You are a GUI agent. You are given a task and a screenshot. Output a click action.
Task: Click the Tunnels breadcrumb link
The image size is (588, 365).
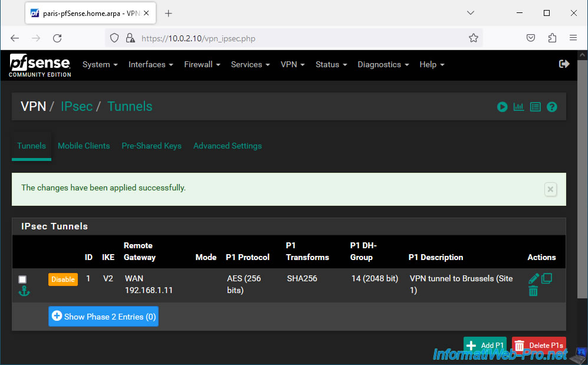coord(130,107)
